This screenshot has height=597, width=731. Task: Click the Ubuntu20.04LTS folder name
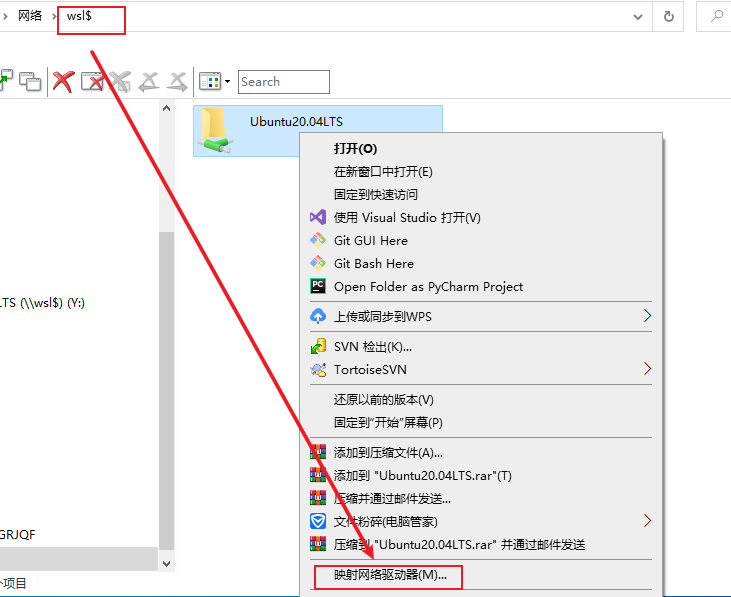296,122
